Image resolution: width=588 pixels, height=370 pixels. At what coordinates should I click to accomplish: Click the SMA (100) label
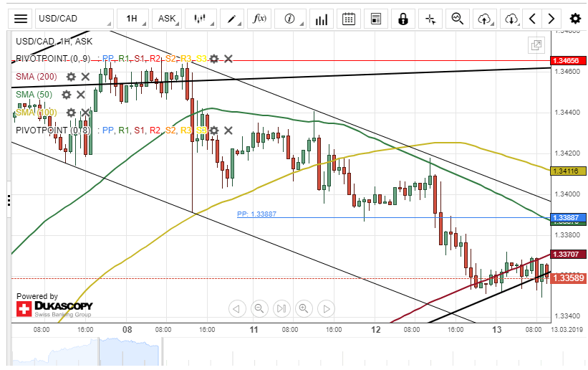coord(37,113)
